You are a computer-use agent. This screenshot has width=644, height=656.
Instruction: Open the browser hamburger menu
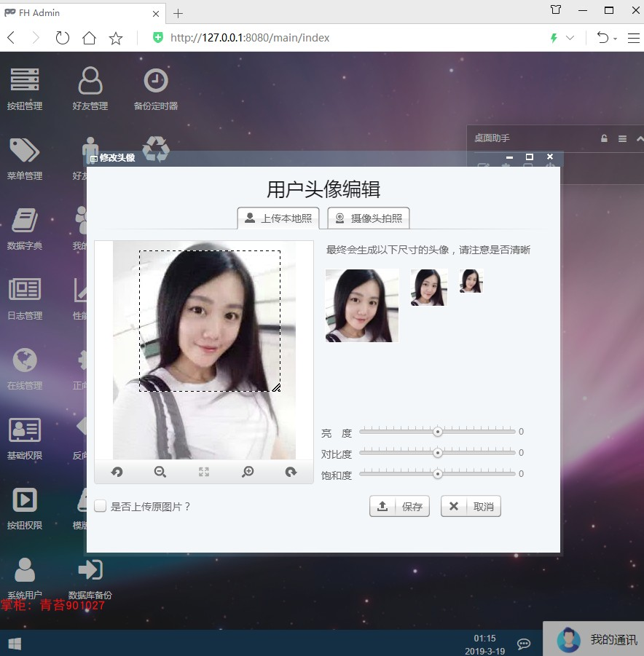point(634,38)
